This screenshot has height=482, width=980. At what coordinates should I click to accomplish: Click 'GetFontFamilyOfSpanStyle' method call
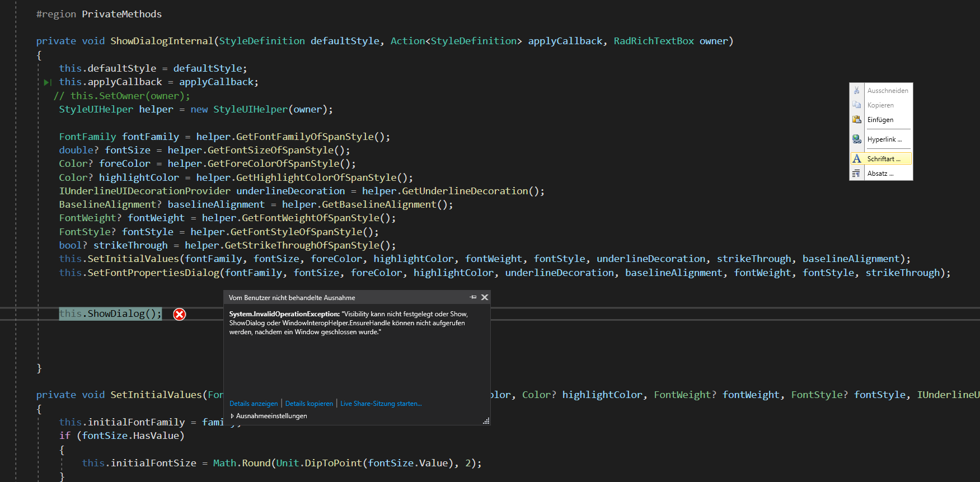click(304, 137)
